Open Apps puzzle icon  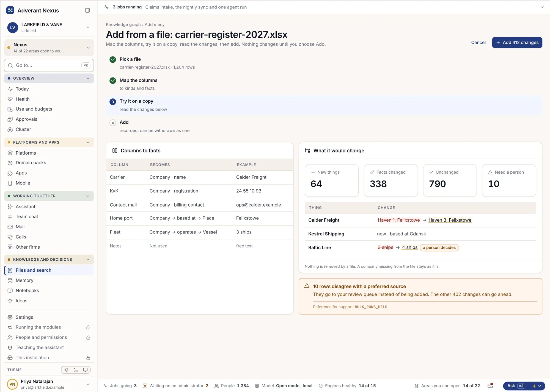pyautogui.click(x=10, y=173)
